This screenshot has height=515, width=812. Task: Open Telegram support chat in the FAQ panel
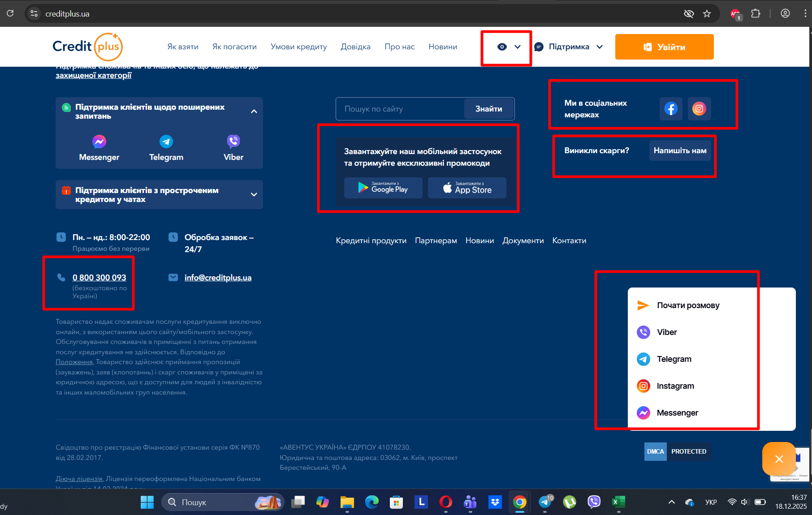(166, 148)
